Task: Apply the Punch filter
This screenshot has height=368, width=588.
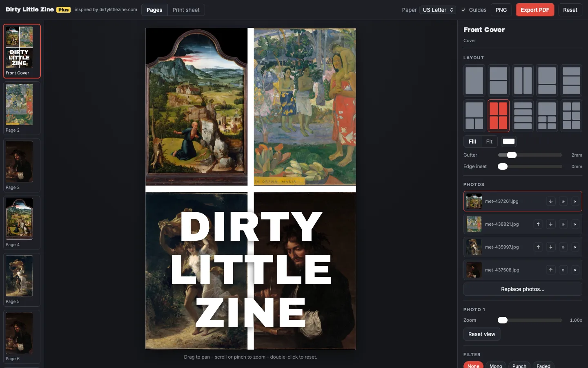Action: (519, 365)
